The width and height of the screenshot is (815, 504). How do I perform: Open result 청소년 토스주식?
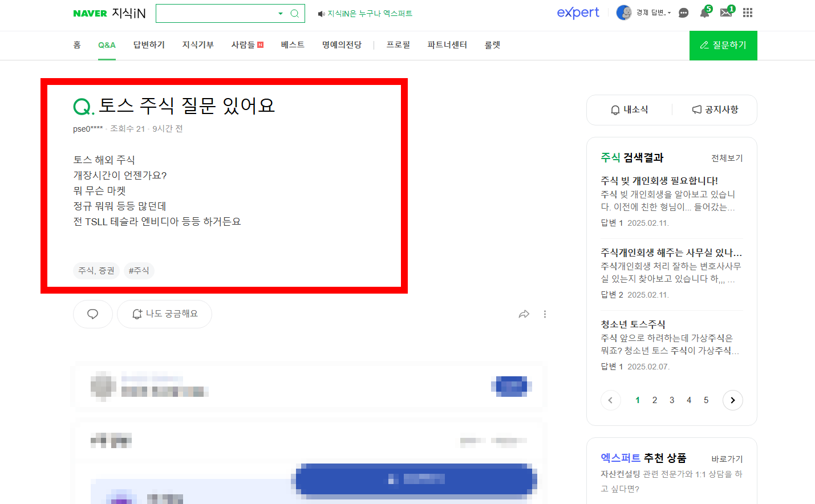tap(633, 324)
